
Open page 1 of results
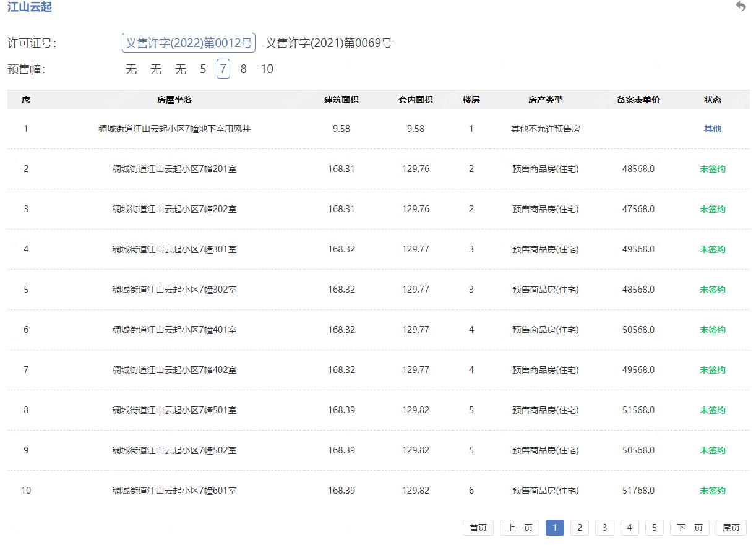555,528
